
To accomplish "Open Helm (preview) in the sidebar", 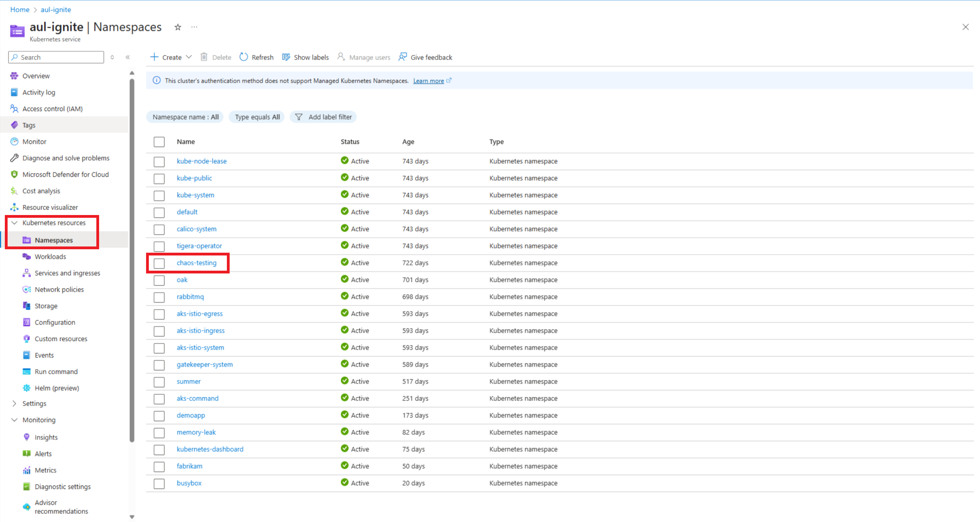I will coord(57,388).
